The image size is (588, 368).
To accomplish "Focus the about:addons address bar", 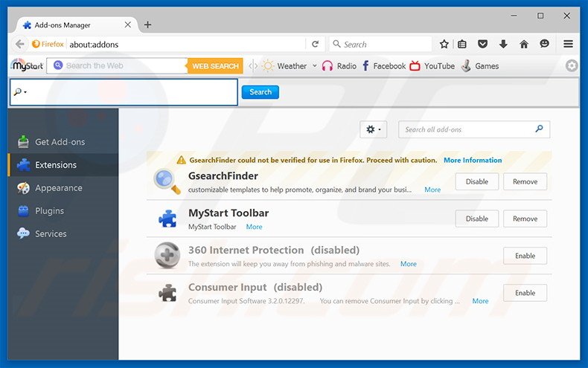I will coord(185,44).
